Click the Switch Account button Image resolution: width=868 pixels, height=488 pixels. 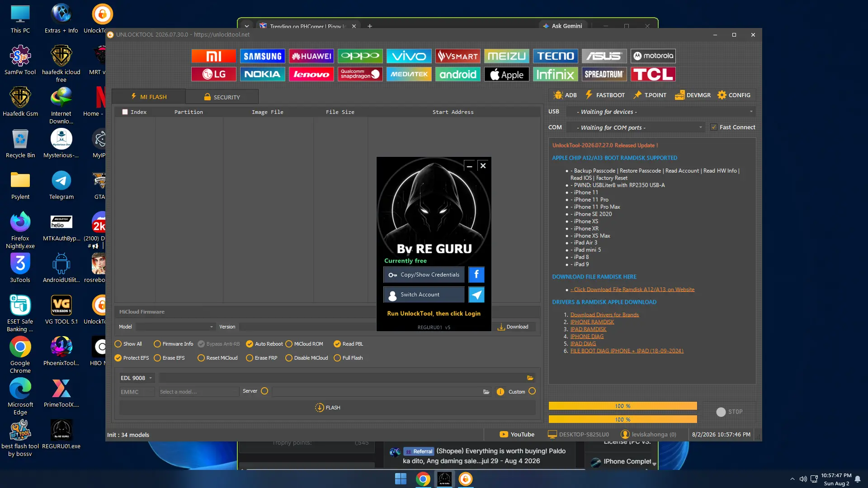click(x=424, y=295)
